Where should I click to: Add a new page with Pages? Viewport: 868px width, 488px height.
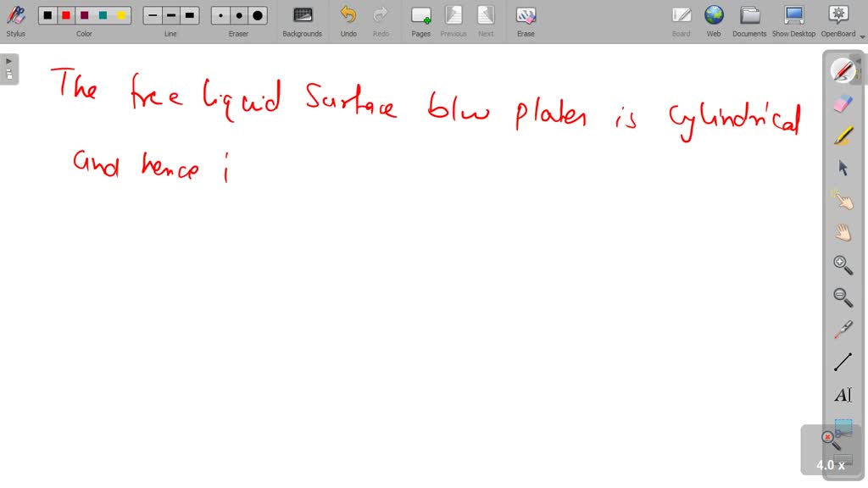coord(420,21)
